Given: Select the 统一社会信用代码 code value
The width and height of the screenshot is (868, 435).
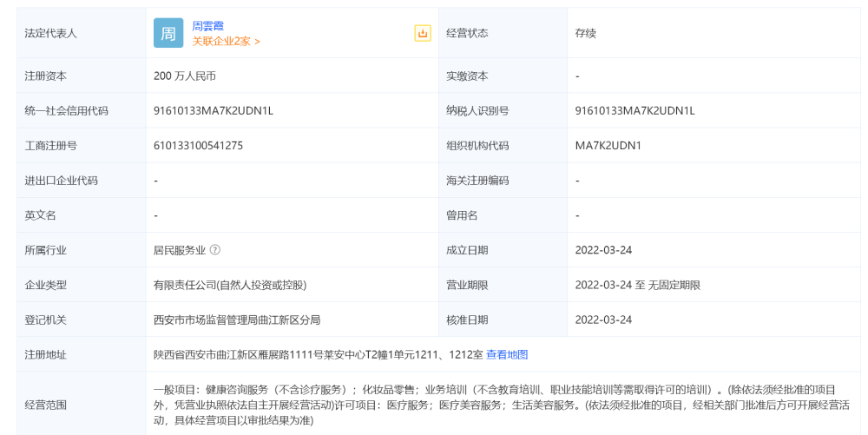Looking at the screenshot, I should (213, 111).
